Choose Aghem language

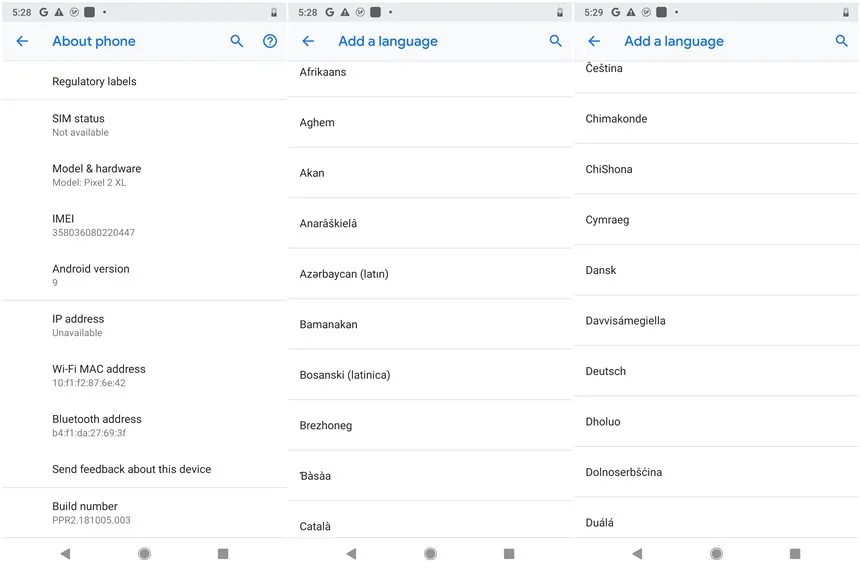coord(430,122)
